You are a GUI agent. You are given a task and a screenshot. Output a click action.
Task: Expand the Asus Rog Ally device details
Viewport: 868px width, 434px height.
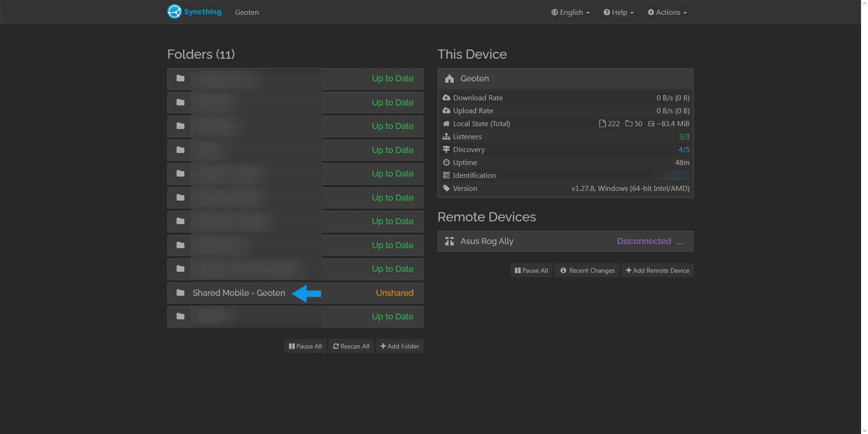click(x=487, y=241)
